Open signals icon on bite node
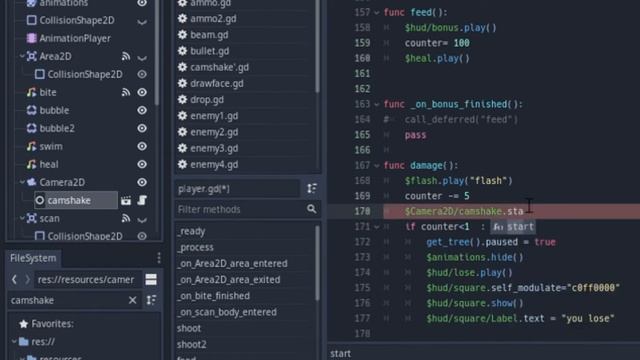 point(126,93)
